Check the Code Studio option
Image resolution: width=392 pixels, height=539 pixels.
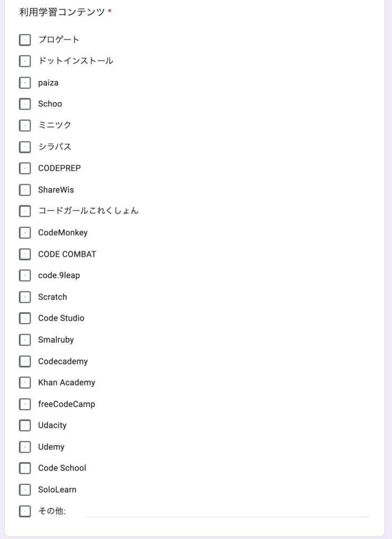point(25,318)
